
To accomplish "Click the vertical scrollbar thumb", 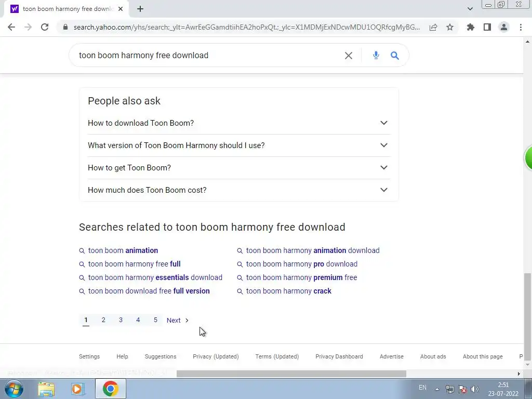I will [527, 316].
